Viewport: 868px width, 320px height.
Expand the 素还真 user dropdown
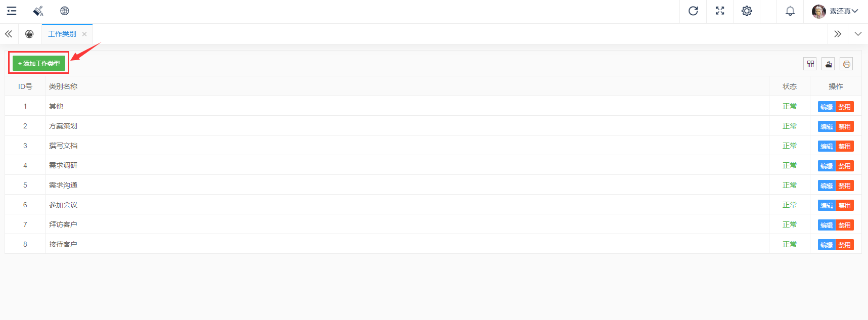835,11
